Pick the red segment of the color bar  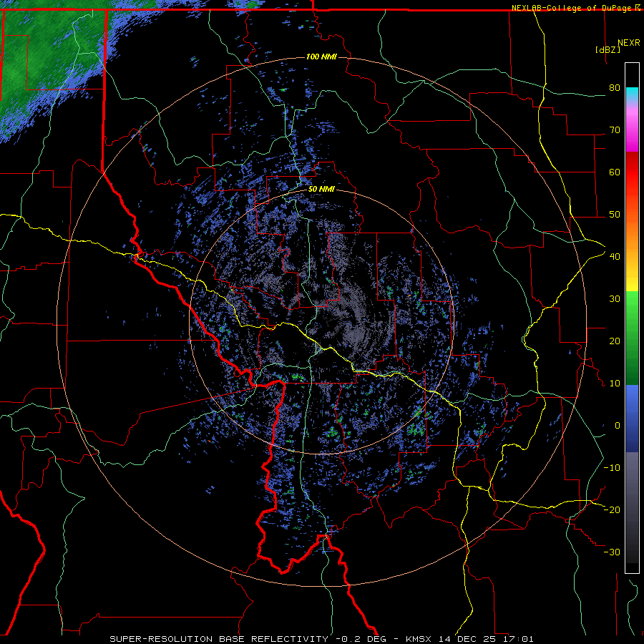click(632, 172)
